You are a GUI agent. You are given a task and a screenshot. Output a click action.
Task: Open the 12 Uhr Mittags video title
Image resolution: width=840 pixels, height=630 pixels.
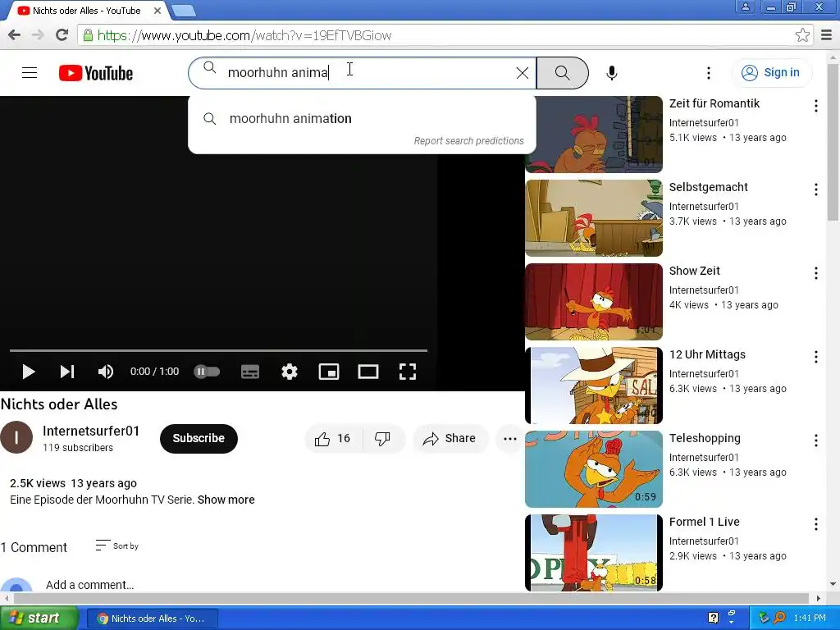(707, 354)
